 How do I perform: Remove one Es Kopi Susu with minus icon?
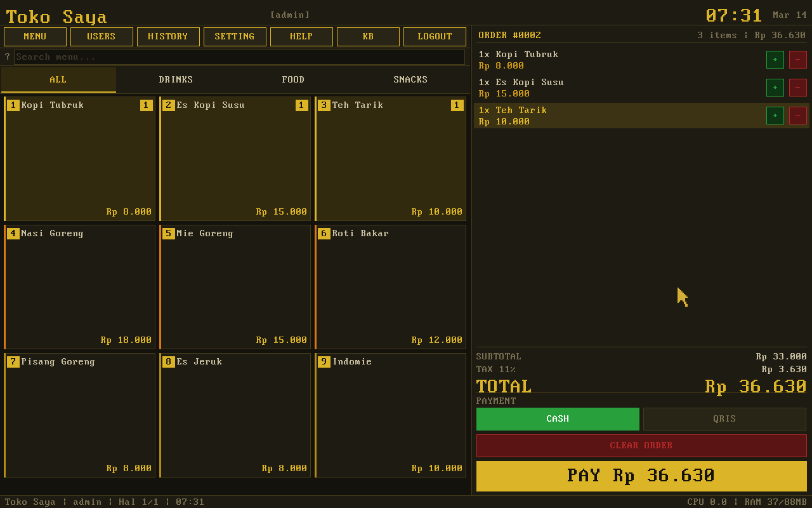(x=797, y=87)
